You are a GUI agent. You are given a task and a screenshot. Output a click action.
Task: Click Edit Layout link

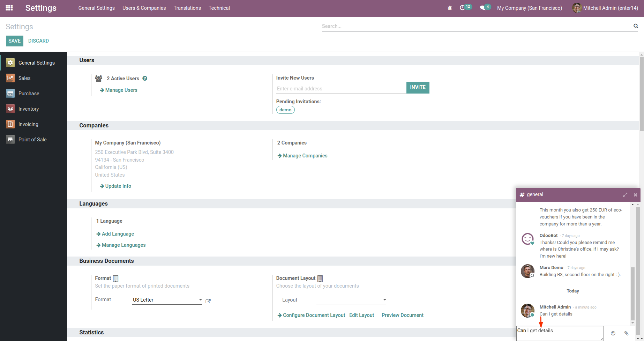361,315
